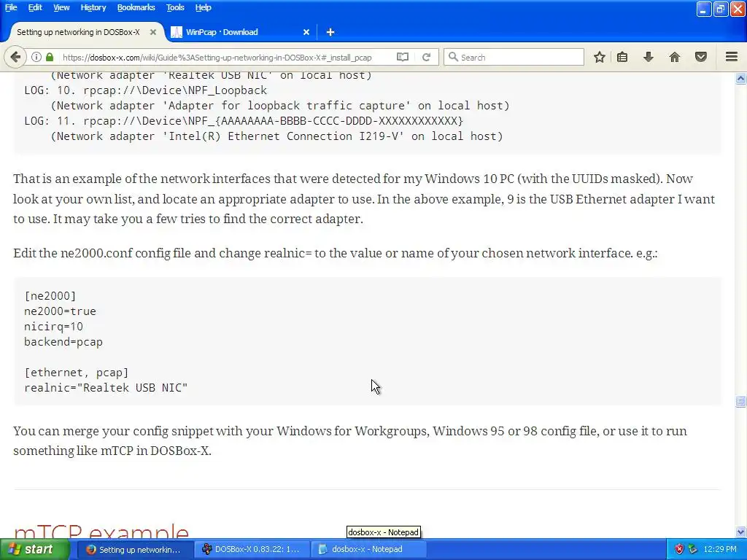Switch to Firefox taskbar button 'Setting up networkin...'
Screen dimensions: 747x560
[133, 550]
